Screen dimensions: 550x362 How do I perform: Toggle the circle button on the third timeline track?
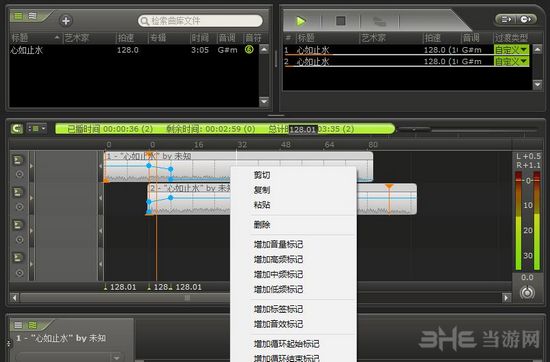click(20, 240)
